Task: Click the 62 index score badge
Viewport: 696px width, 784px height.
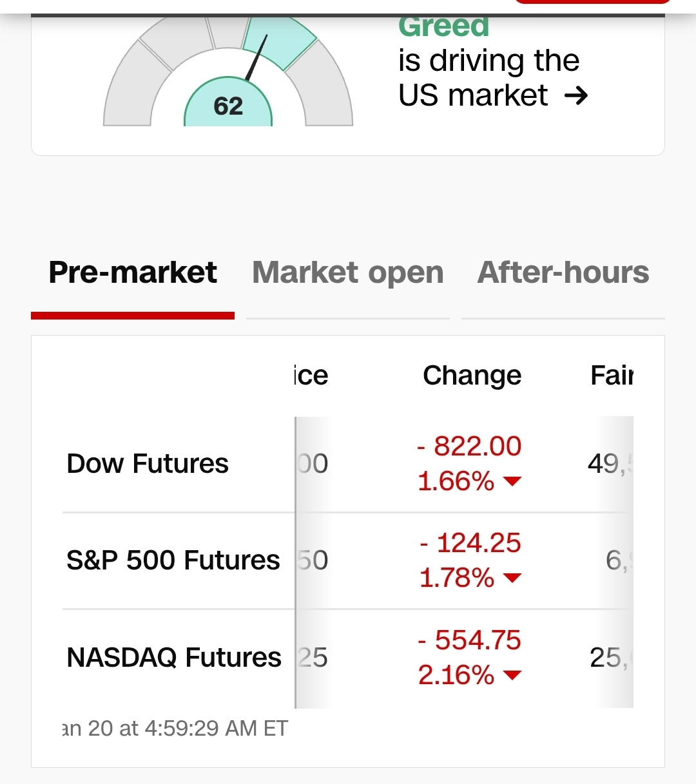Action: (x=228, y=106)
